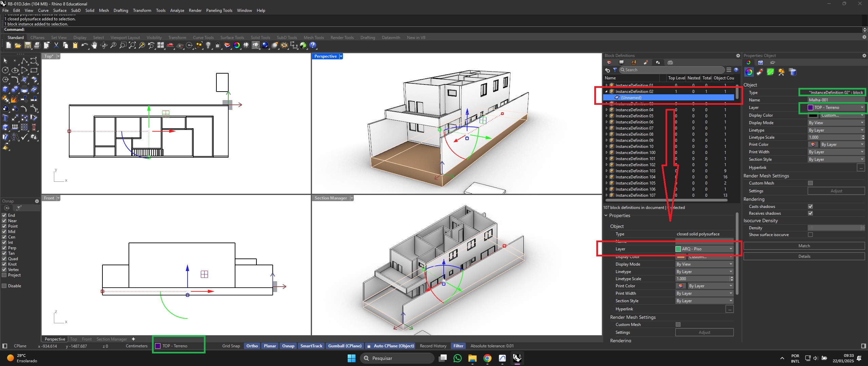Click the Details button
The width and height of the screenshot is (868, 366).
tap(804, 256)
